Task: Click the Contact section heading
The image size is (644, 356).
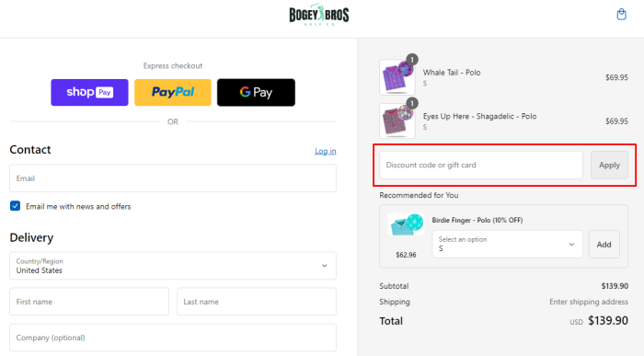Action: coord(30,149)
